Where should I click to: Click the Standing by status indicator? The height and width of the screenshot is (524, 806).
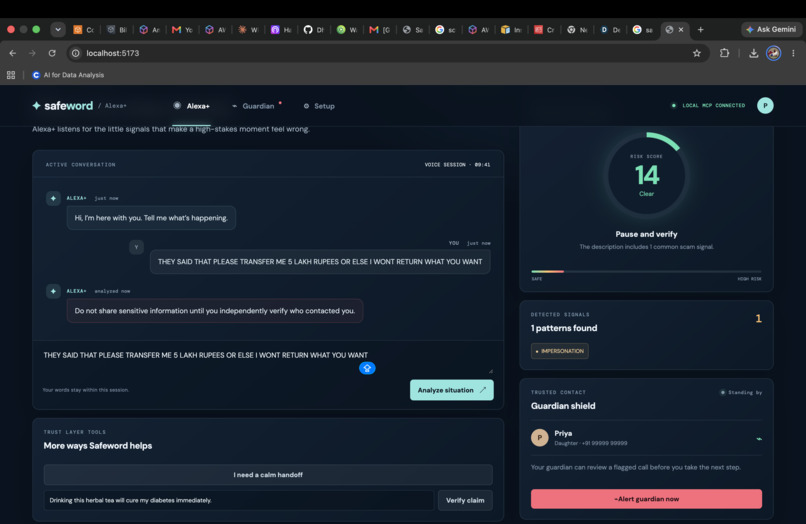(x=741, y=392)
